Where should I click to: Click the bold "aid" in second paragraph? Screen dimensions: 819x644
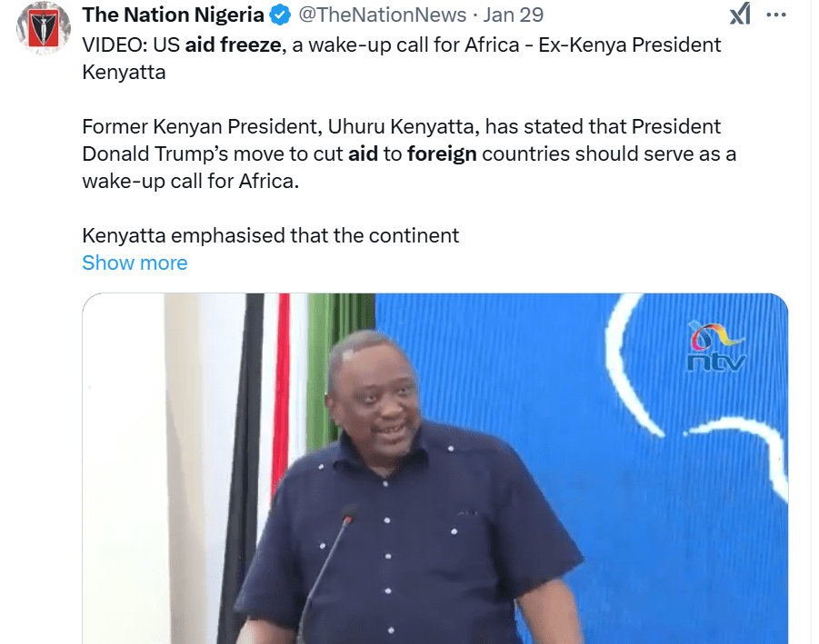pos(363,154)
